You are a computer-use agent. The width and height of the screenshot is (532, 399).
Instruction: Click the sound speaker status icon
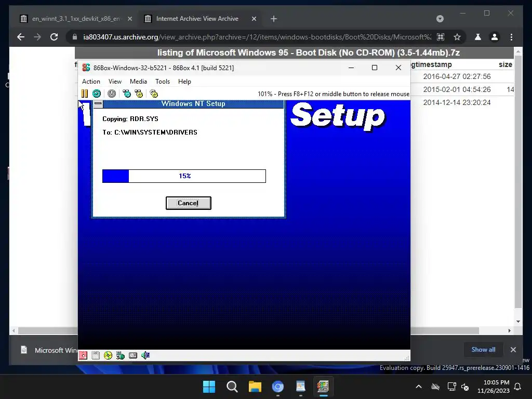145,355
